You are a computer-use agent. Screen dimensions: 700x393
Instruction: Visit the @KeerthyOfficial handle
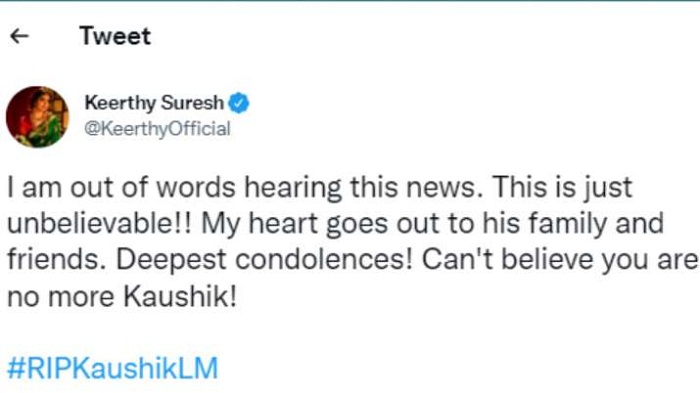158,129
